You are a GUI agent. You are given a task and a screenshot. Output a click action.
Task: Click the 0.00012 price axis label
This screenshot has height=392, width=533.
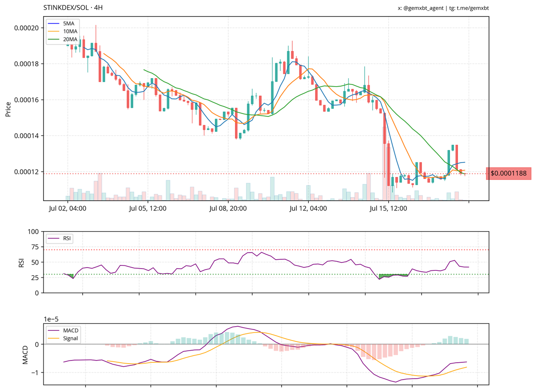click(x=27, y=172)
